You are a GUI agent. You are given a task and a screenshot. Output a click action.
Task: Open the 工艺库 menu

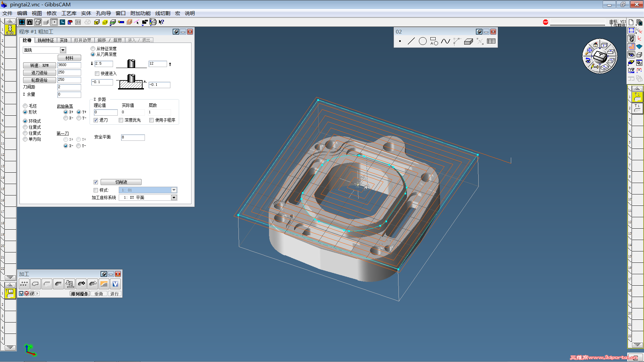(69, 13)
